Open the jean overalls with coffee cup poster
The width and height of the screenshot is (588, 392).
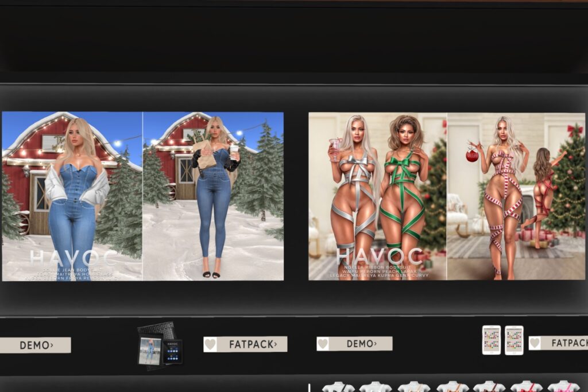213,195
